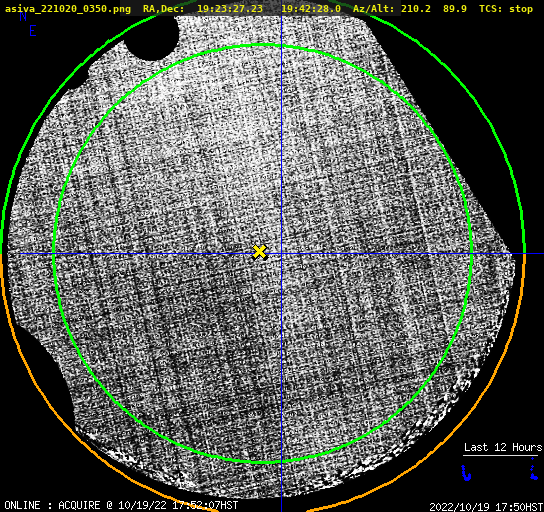Click the TCS: stop status

point(505,9)
